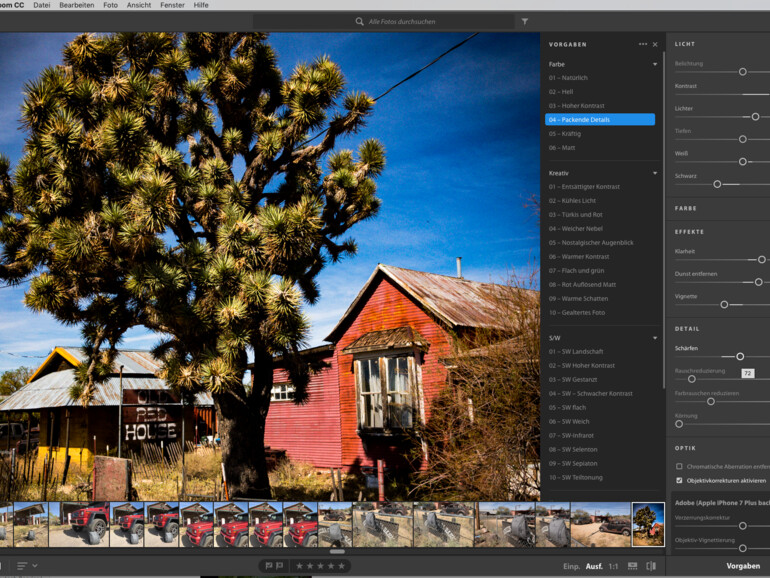The image size is (770, 578).
Task: Rate photo five stars
Action: (341, 566)
